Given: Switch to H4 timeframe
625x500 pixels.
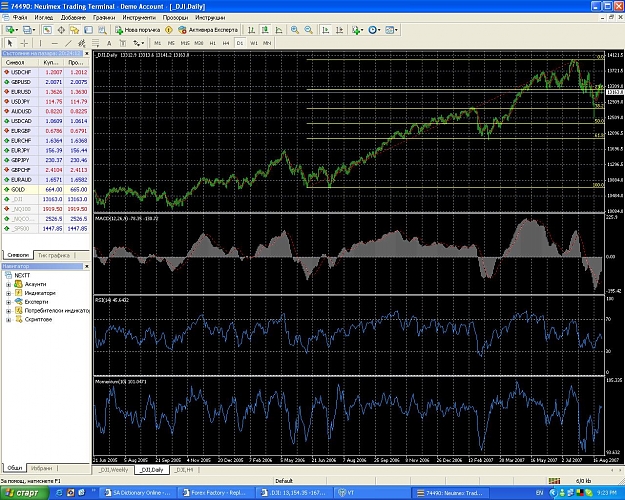Looking at the screenshot, I should point(226,43).
